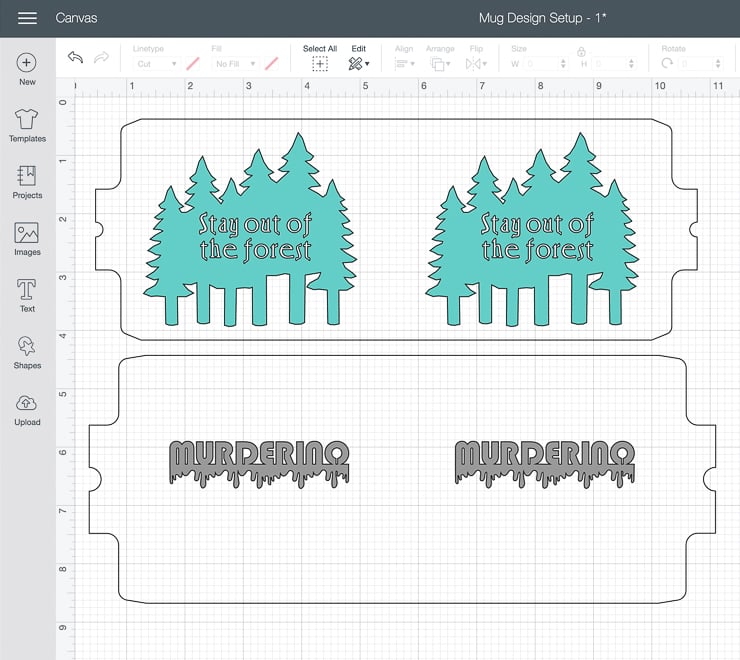Image resolution: width=740 pixels, height=660 pixels.
Task: Open the Linetype Cut dropdown
Action: pos(156,64)
